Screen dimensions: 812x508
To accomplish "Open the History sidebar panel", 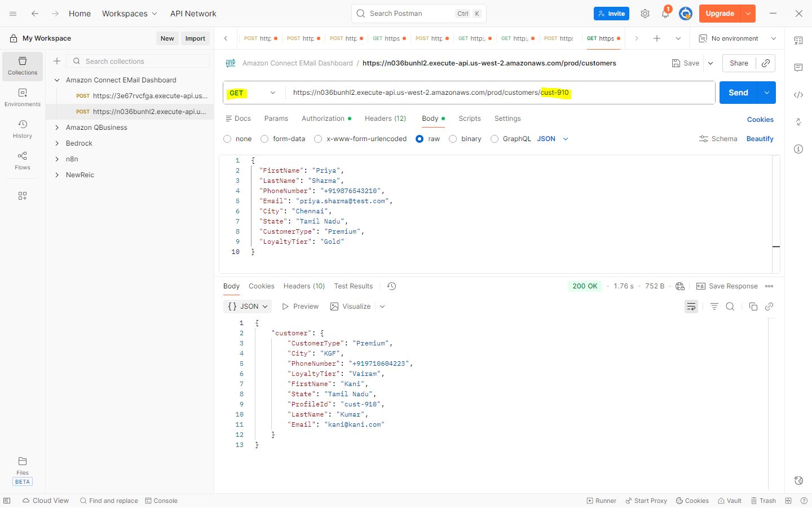I will pos(23,129).
